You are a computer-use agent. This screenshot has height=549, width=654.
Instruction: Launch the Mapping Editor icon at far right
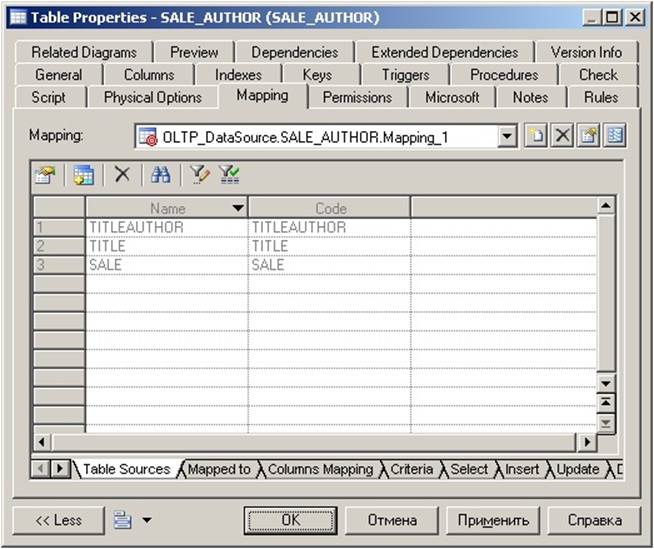(614, 136)
